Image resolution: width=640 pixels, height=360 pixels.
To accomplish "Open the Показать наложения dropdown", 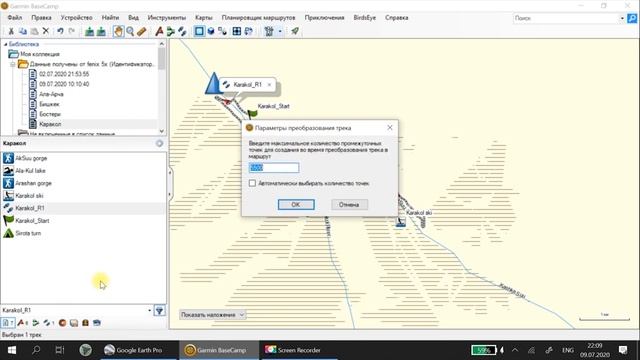I will [213, 315].
